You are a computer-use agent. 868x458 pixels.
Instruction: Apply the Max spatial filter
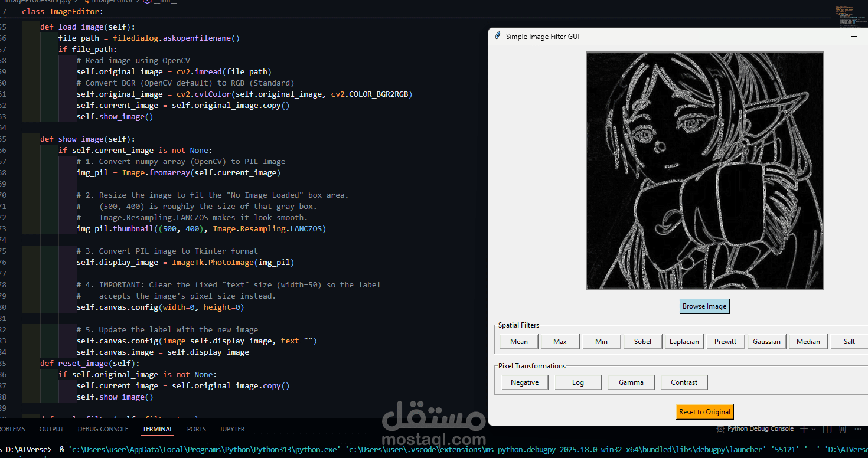(560, 342)
